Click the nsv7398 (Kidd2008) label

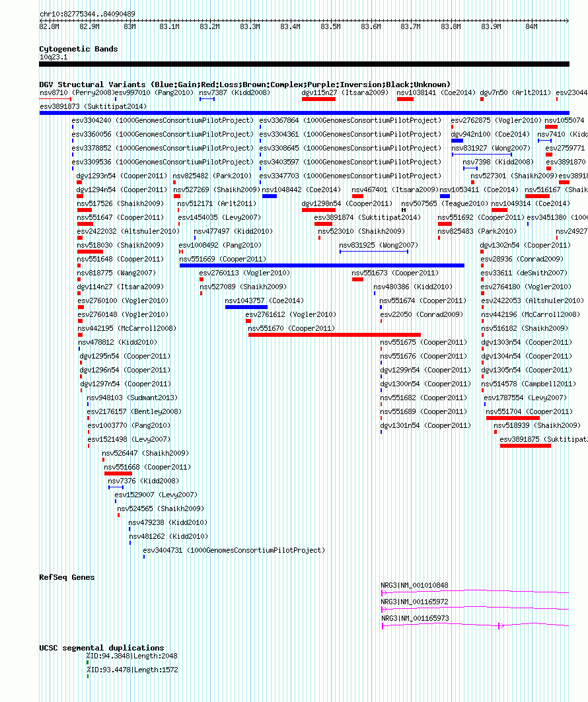(x=498, y=162)
